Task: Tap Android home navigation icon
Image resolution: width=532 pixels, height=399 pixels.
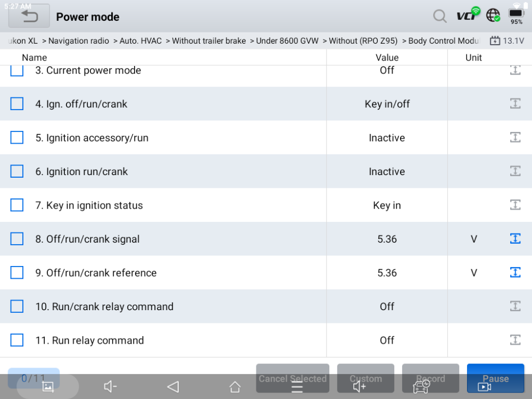Action: [235, 386]
